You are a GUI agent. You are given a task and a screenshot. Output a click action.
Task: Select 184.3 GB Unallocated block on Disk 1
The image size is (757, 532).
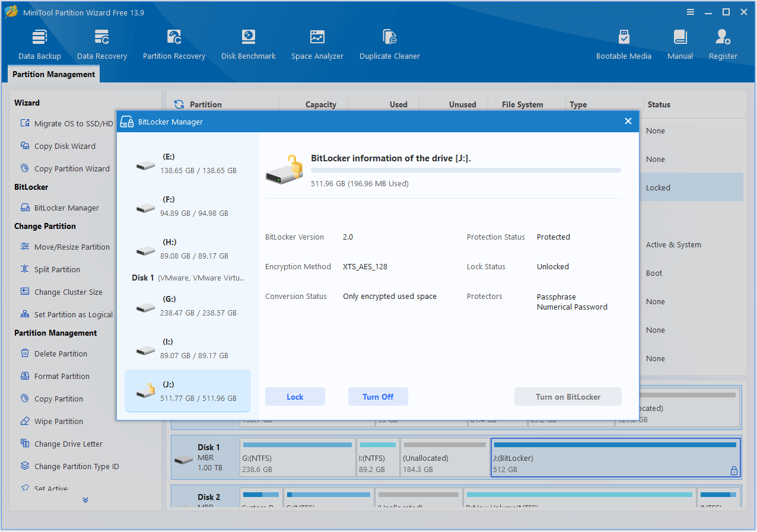click(x=445, y=457)
